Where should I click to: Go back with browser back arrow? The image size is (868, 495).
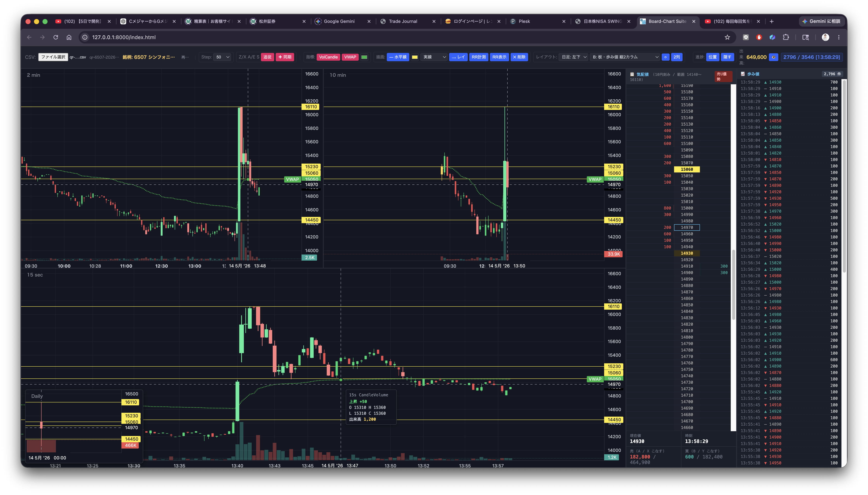[x=29, y=37]
